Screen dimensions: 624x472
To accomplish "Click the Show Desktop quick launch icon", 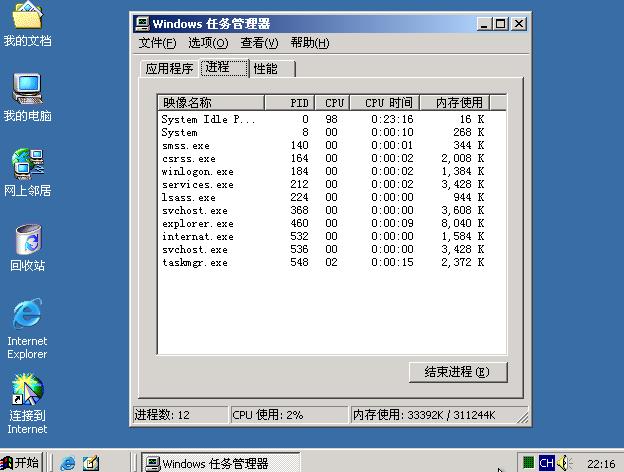I will click(x=91, y=463).
